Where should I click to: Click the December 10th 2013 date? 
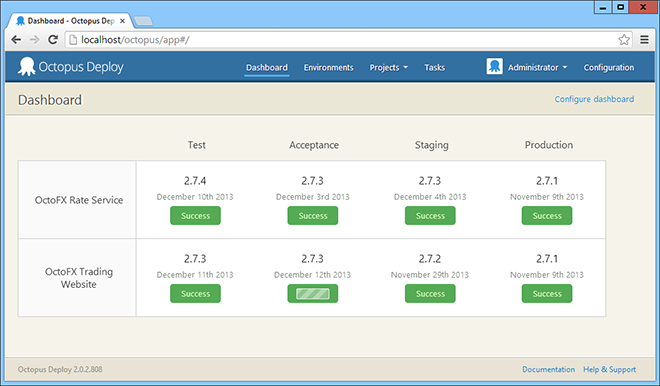tap(195, 197)
